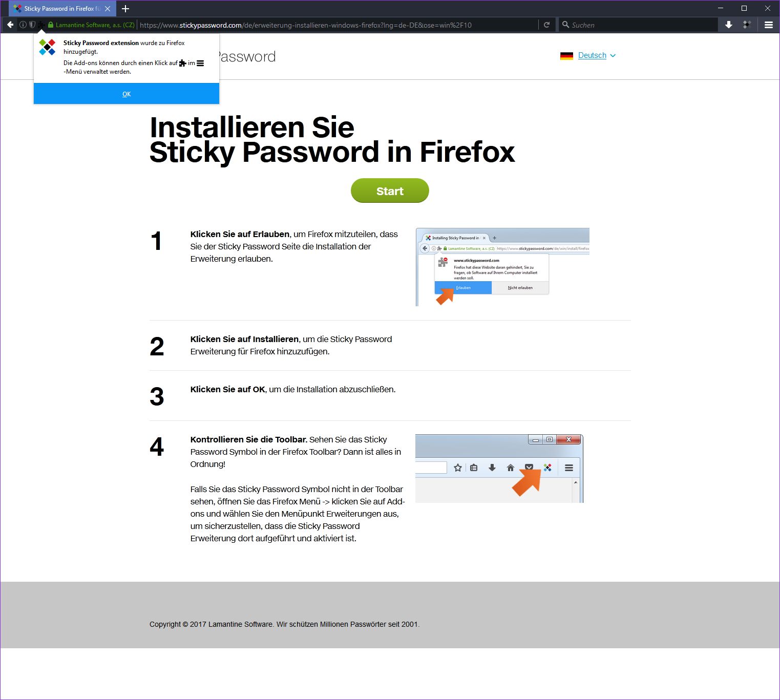The width and height of the screenshot is (780, 700).
Task: Click the 'Klicken Sie auf Erlauben' text
Action: [x=240, y=234]
